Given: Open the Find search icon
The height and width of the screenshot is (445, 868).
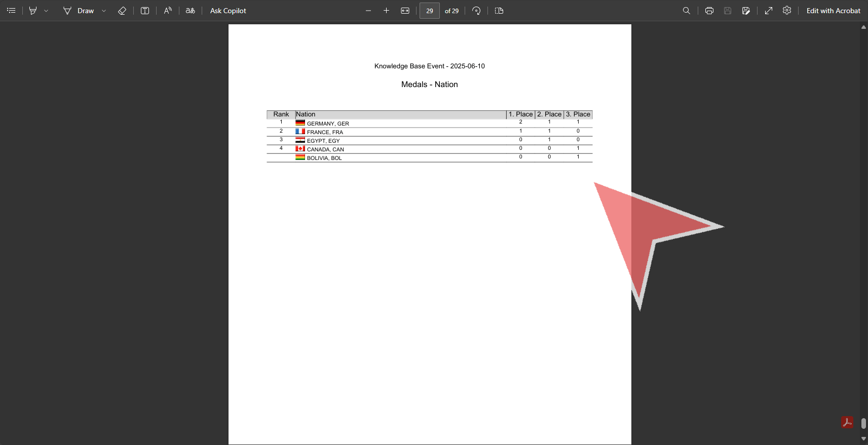Looking at the screenshot, I should [x=687, y=11].
